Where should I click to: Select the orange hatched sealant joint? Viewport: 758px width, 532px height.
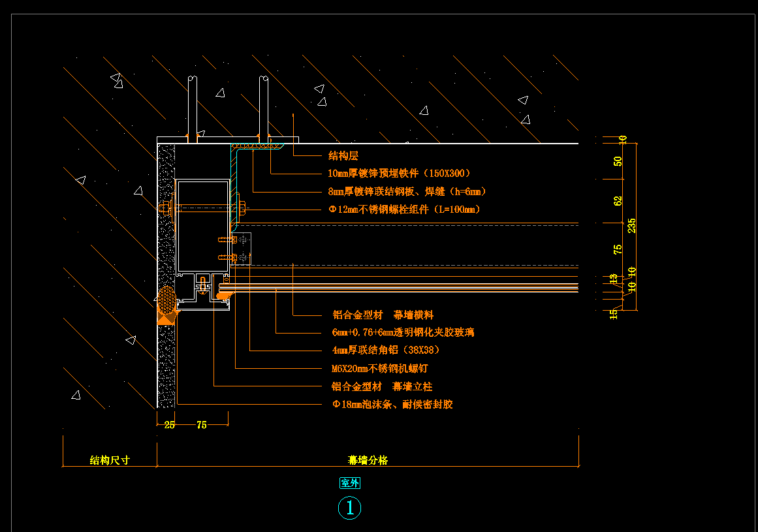click(x=168, y=304)
